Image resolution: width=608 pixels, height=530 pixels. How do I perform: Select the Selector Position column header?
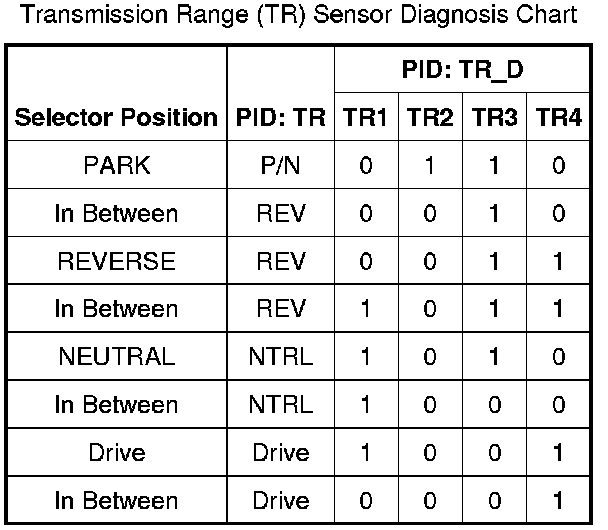click(x=116, y=117)
